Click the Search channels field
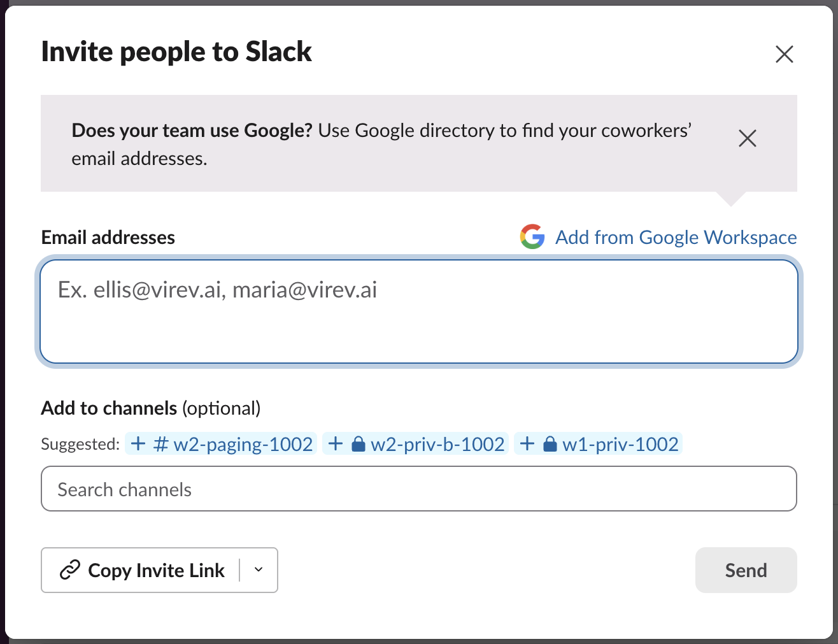Viewport: 838px width, 644px height. pyautogui.click(x=419, y=489)
